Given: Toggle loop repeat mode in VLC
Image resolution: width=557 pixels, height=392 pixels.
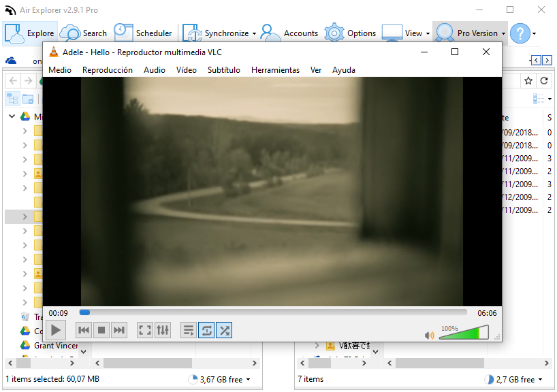Looking at the screenshot, I should coord(206,330).
